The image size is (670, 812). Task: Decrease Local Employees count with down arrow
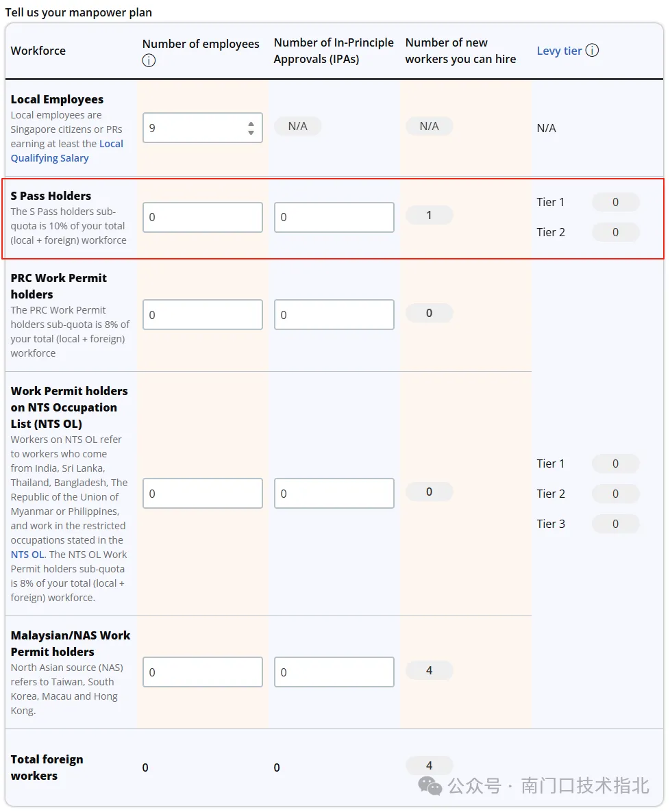pos(251,132)
